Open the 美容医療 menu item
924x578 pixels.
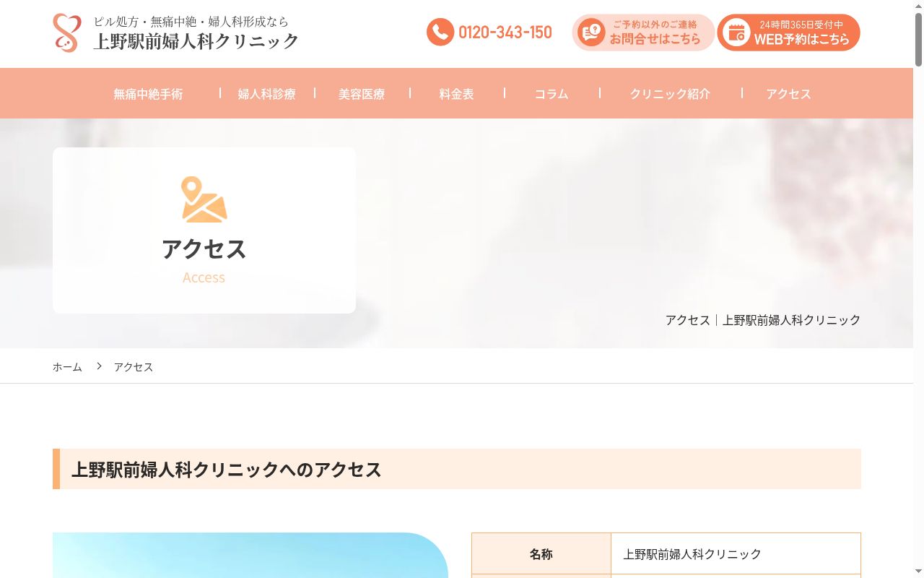(x=362, y=94)
